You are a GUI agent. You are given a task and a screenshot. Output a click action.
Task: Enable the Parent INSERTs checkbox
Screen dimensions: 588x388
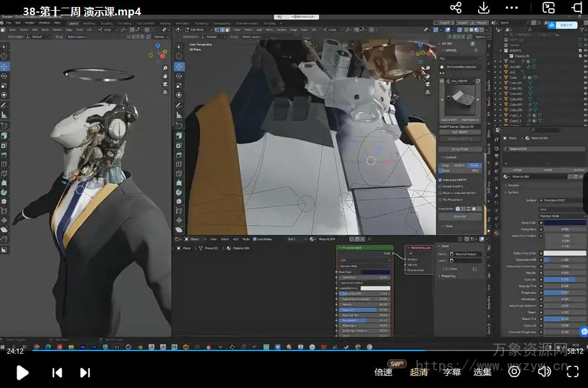[x=441, y=186]
